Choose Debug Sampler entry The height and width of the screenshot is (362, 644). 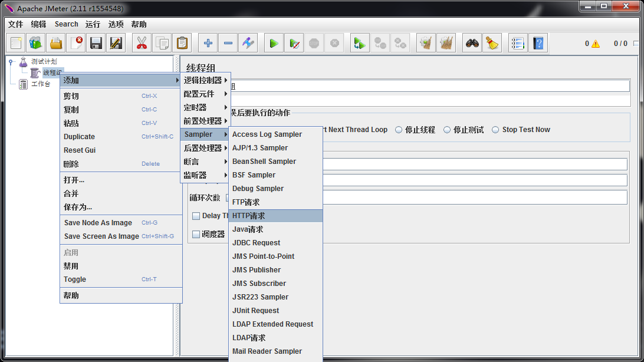(x=275, y=189)
